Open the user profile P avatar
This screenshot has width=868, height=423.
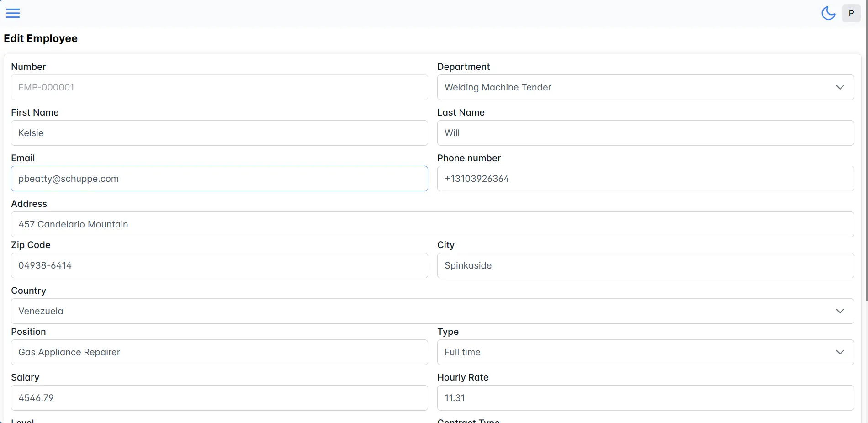851,13
